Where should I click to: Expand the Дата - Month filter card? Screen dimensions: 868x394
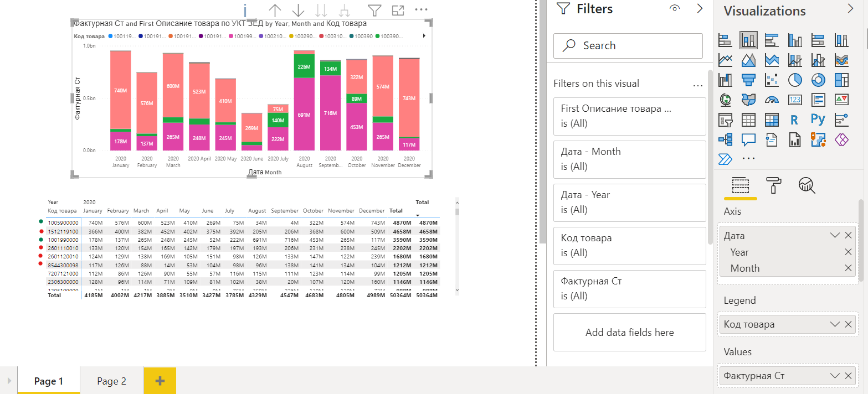click(x=630, y=159)
